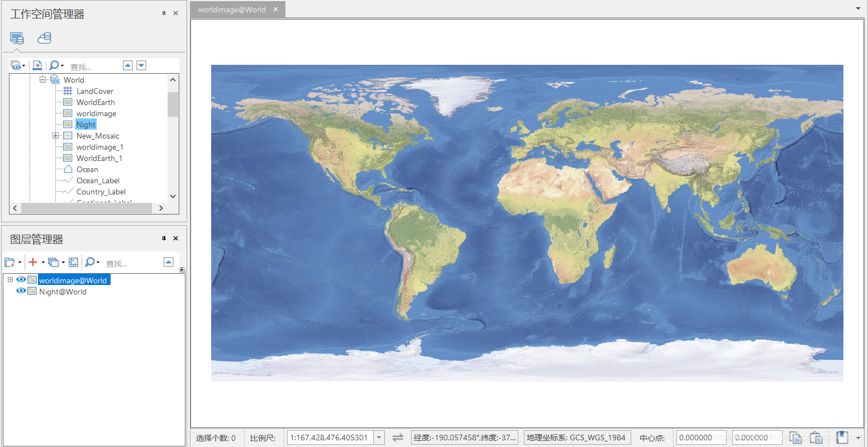The width and height of the screenshot is (868, 447).
Task: Edit the center point X coordinate field
Action: click(702, 438)
